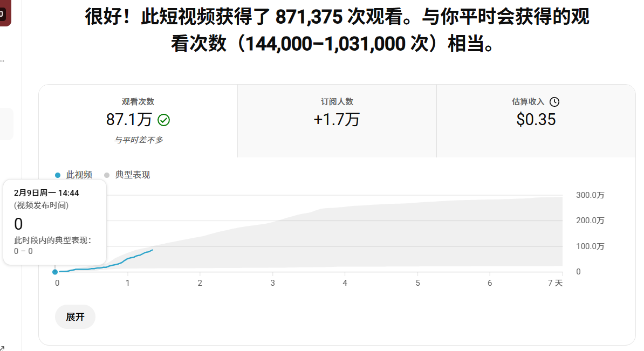Click the blue 此视频 legend dot
The image size is (644, 351).
pos(58,175)
